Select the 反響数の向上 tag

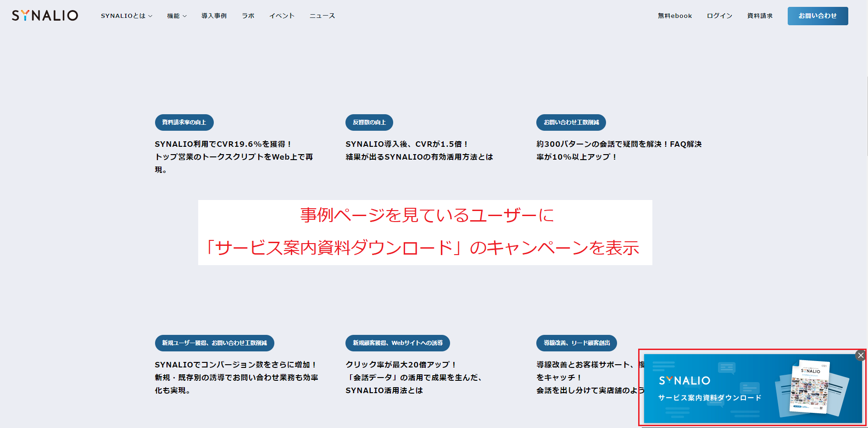pyautogui.click(x=369, y=122)
